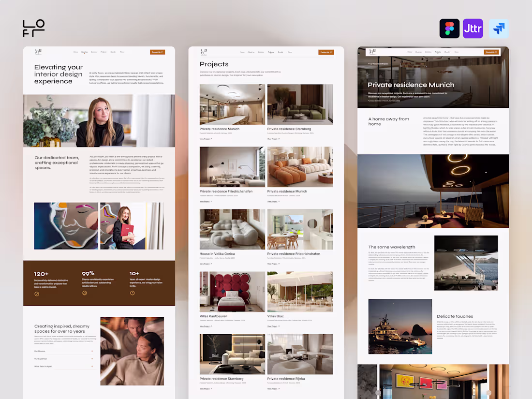Screen dimensions: 532x399
Task: Click the Contact Us button on the About page
Action: [x=158, y=52]
